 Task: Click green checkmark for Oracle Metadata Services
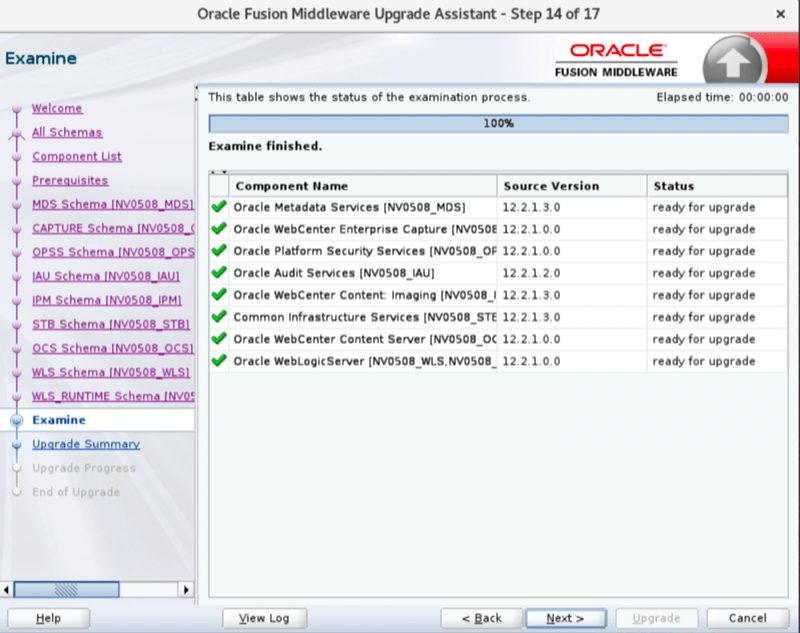219,207
